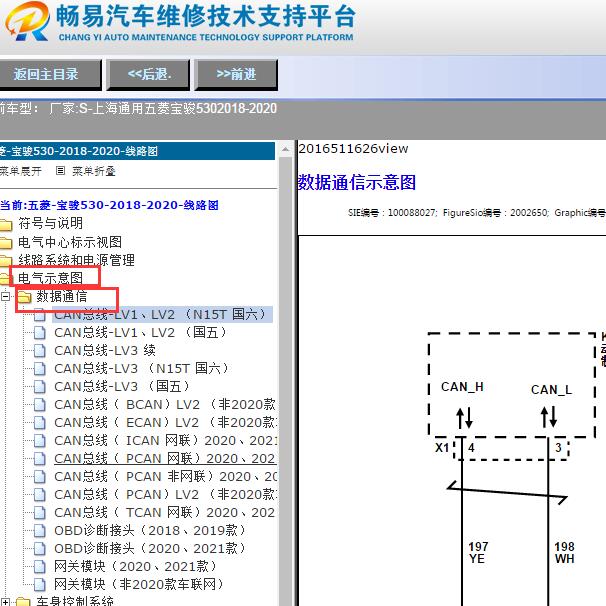Open CAN总线-LV1、LV2 (国五) diagram
Viewport: 606px width, 606px height.
click(x=140, y=332)
